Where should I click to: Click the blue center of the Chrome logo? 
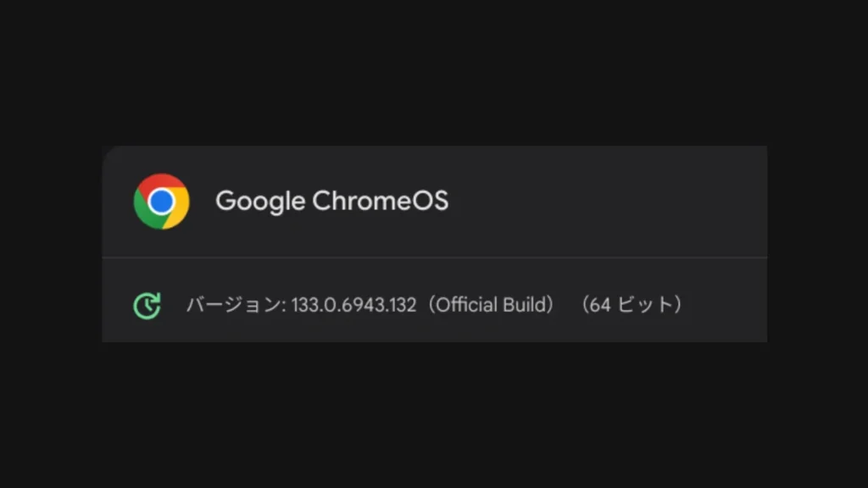coord(161,201)
